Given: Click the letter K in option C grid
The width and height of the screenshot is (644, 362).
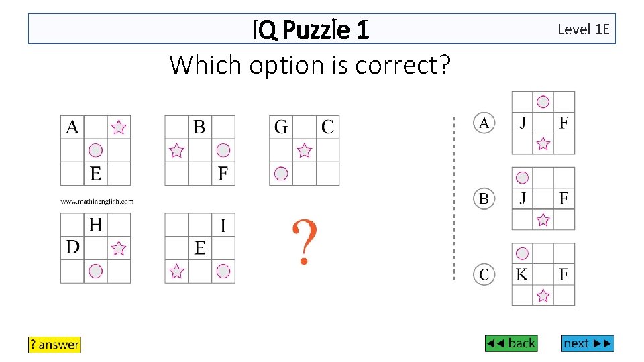Looking at the screenshot, I should pos(522,274).
